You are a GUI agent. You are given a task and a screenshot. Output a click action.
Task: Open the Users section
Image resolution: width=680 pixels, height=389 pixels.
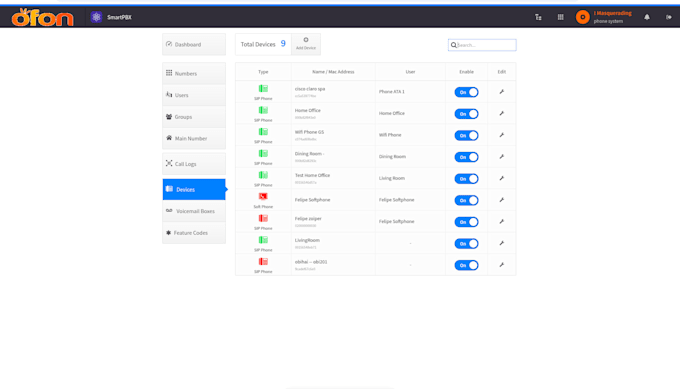coord(194,95)
